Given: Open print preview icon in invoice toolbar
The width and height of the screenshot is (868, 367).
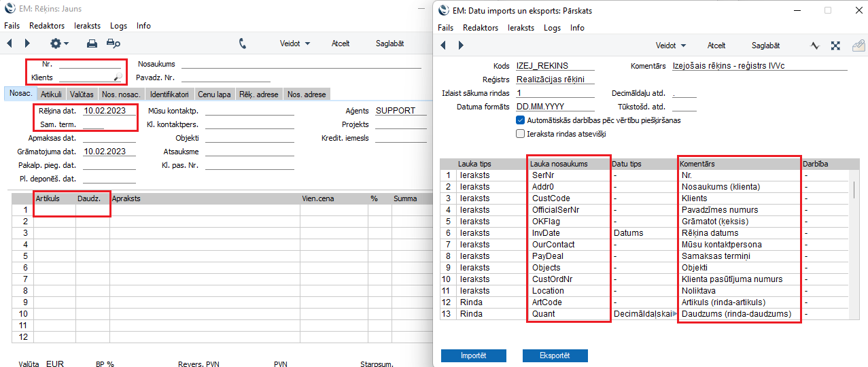Looking at the screenshot, I should (113, 43).
